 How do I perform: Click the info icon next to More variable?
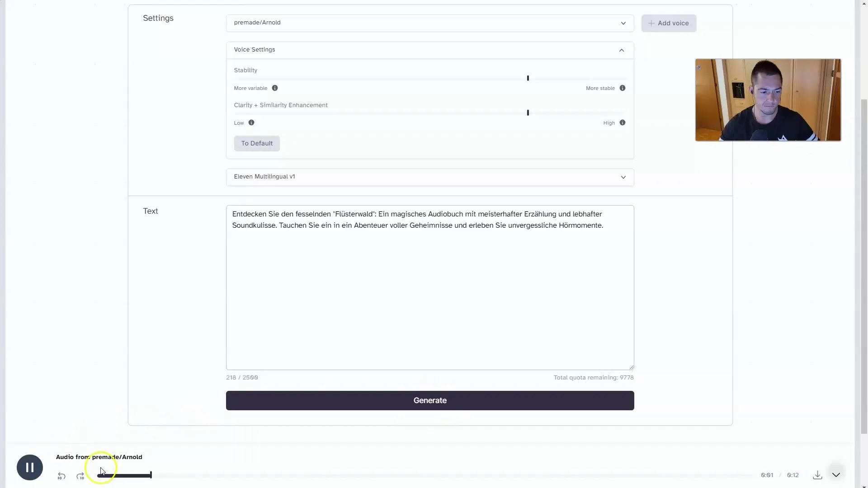275,88
